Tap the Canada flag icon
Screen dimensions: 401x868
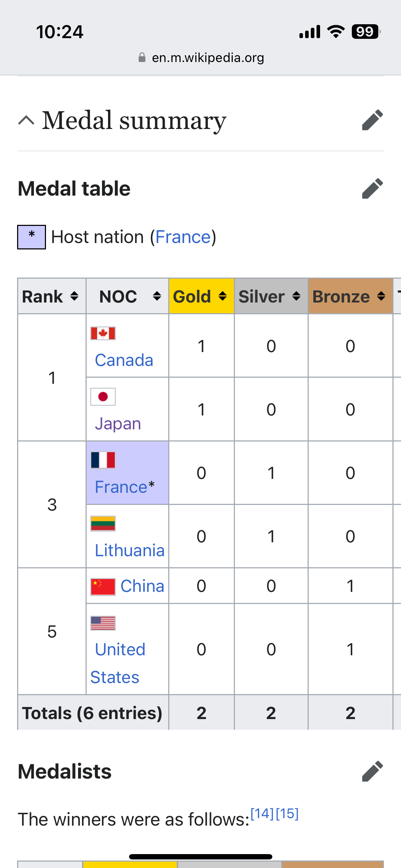coord(103,334)
